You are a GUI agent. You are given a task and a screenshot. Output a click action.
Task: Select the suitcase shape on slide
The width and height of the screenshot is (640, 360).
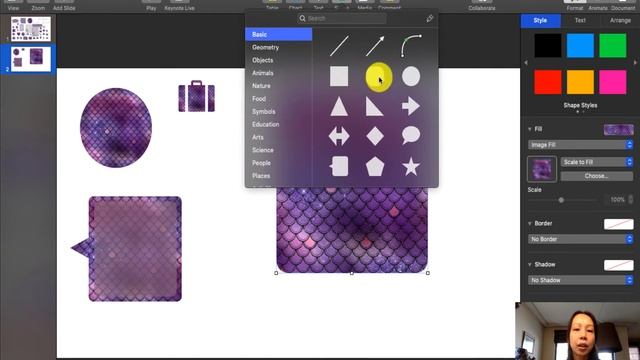[x=196, y=96]
